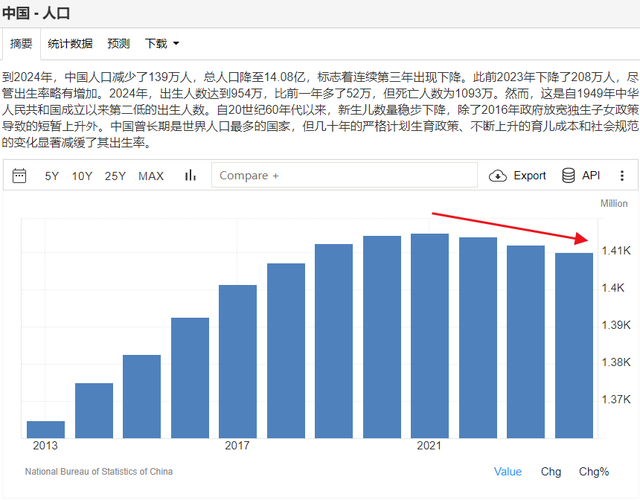Select the 25Y time range
Screen dimensions: 640x500
click(x=115, y=176)
